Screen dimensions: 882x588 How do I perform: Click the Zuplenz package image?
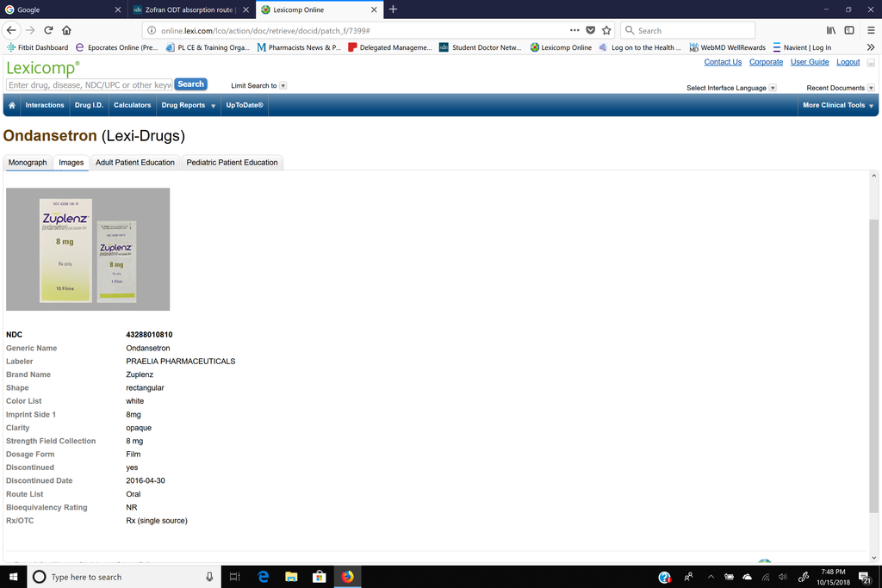pyautogui.click(x=88, y=249)
